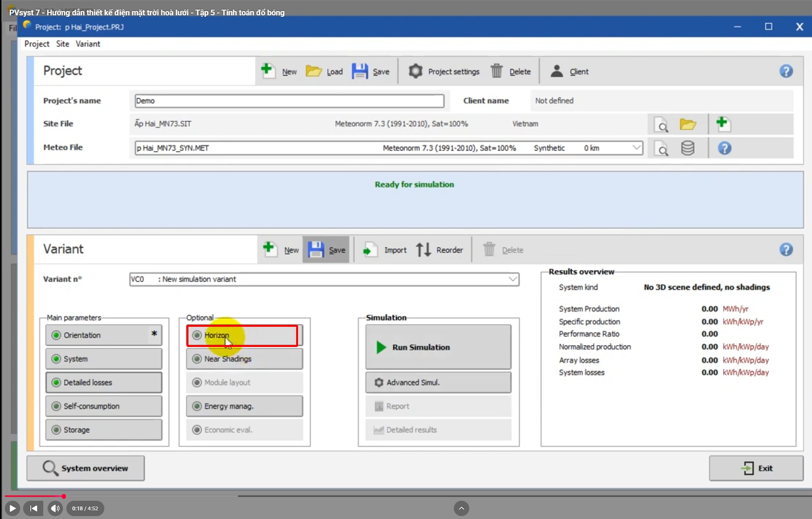Open the Variant menu
The height and width of the screenshot is (519, 812).
[88, 44]
